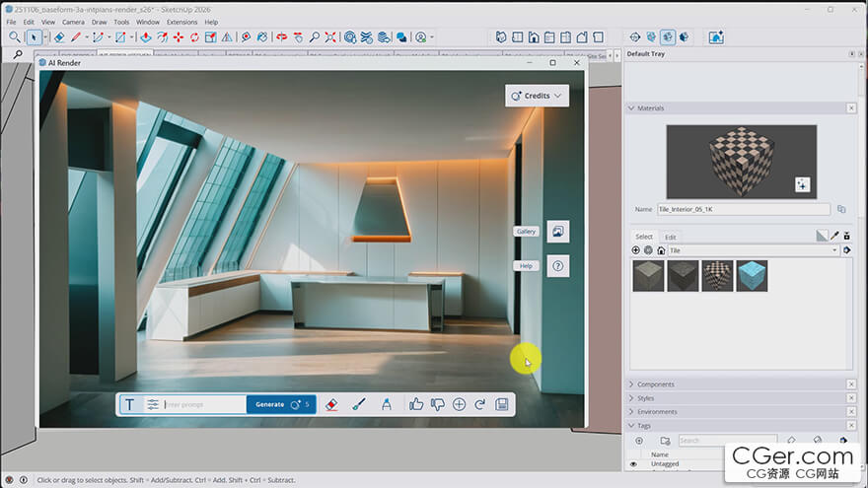Select the blue tile material swatch
868x488 pixels.
[752, 277]
